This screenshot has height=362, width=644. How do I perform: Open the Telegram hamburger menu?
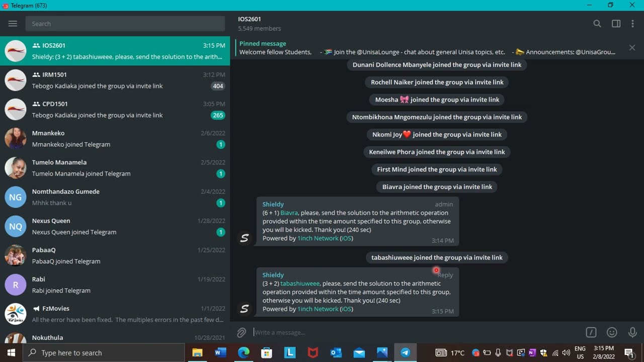click(13, 24)
